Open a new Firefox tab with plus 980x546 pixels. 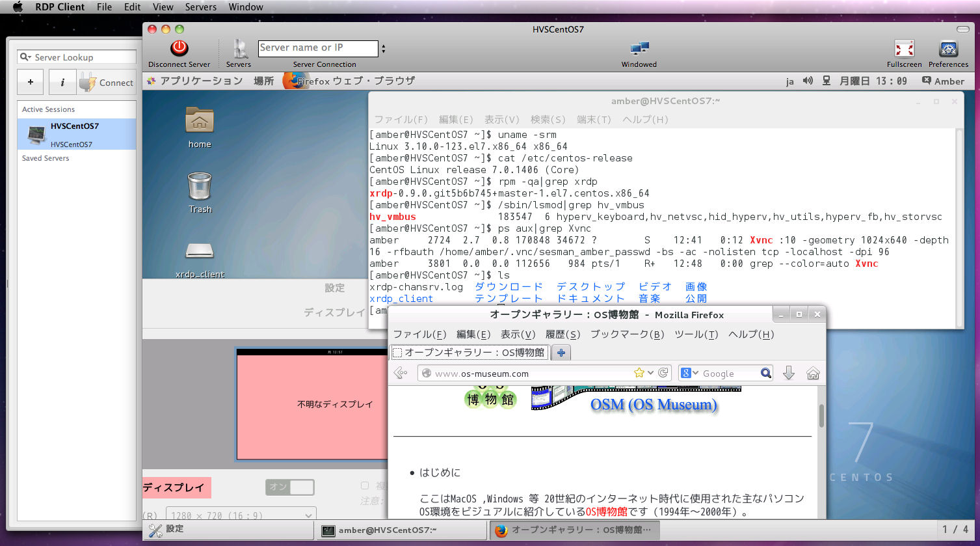point(561,352)
